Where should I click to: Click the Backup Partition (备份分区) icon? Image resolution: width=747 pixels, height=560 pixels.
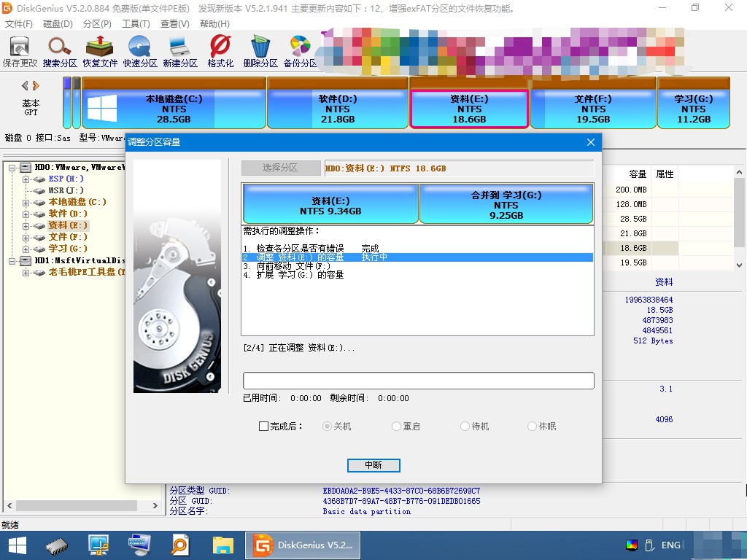(300, 52)
